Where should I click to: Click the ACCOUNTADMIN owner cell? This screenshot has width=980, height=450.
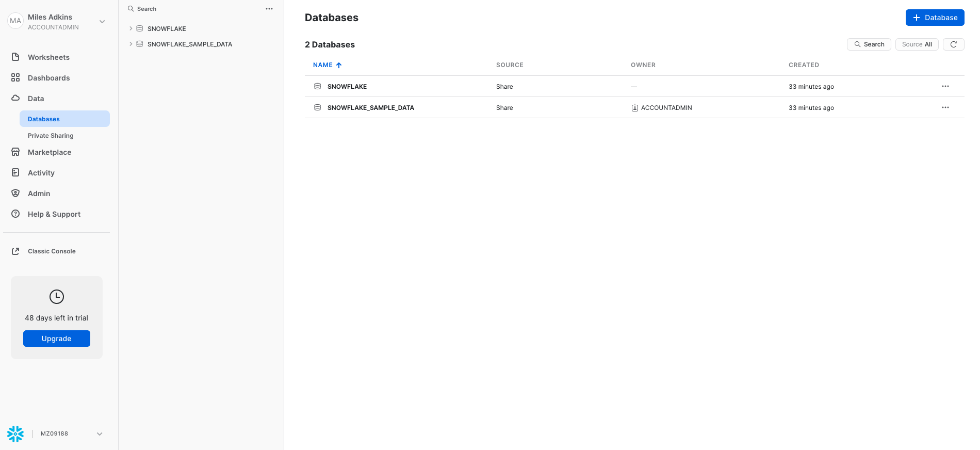(666, 108)
